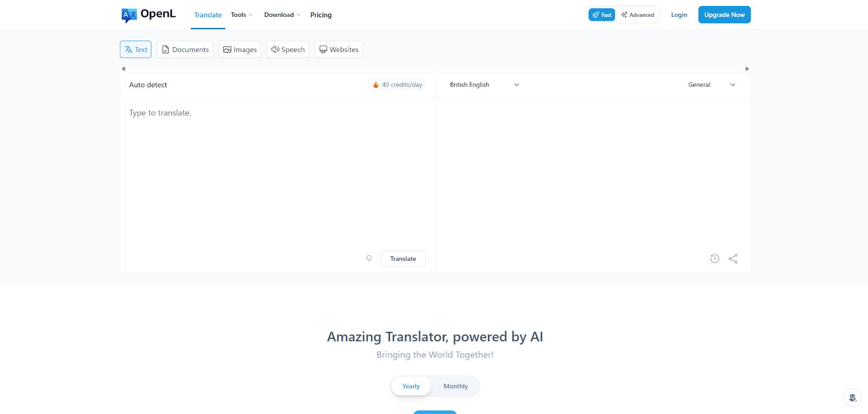Open translation history clock icon
This screenshot has width=868, height=414.
coord(714,258)
